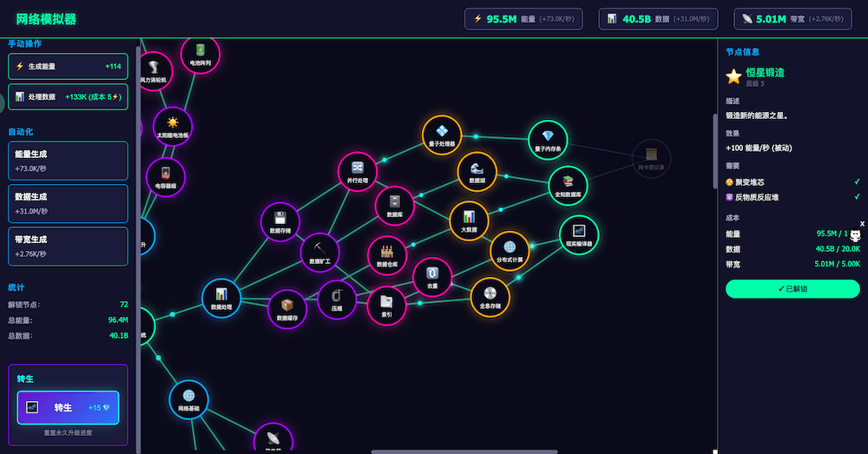
Task: Click the 转生 prestige button
Action: pos(68,407)
